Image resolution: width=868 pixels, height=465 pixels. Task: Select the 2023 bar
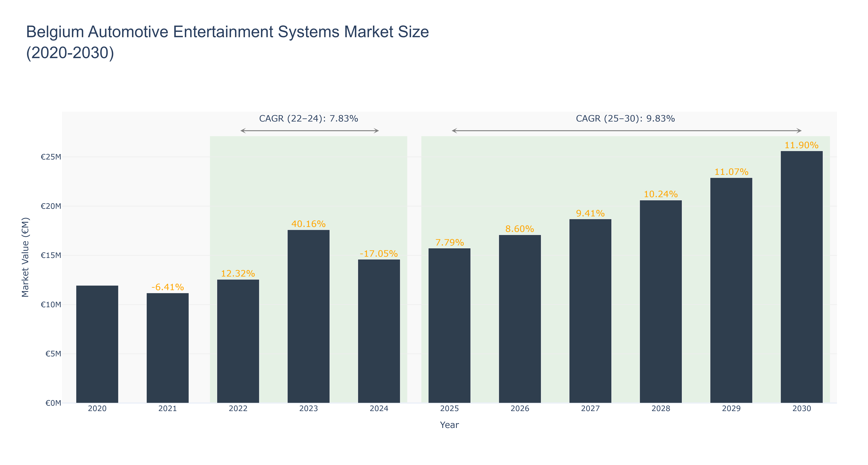tap(308, 316)
